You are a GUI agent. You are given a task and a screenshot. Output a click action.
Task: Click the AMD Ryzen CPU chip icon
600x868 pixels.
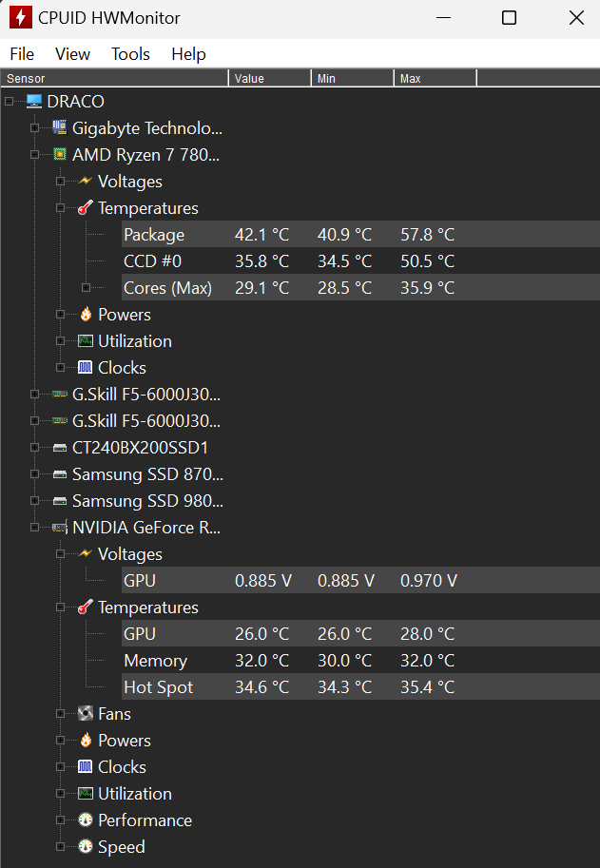point(60,155)
